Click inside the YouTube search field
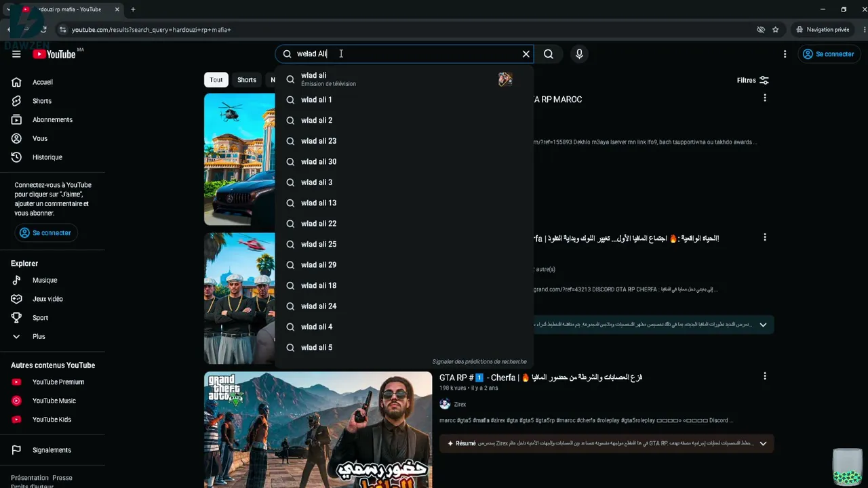The height and width of the screenshot is (488, 868). click(x=404, y=54)
